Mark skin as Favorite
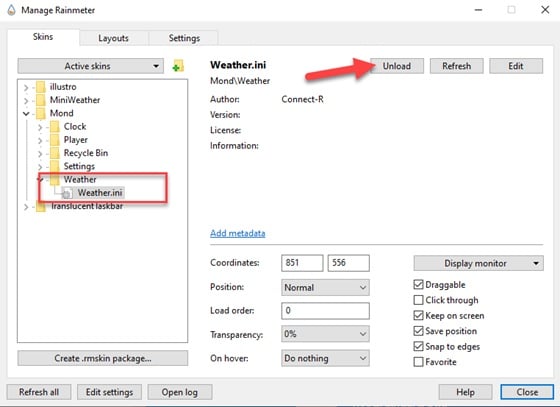Screen dimensions: 560x407 (x=418, y=362)
